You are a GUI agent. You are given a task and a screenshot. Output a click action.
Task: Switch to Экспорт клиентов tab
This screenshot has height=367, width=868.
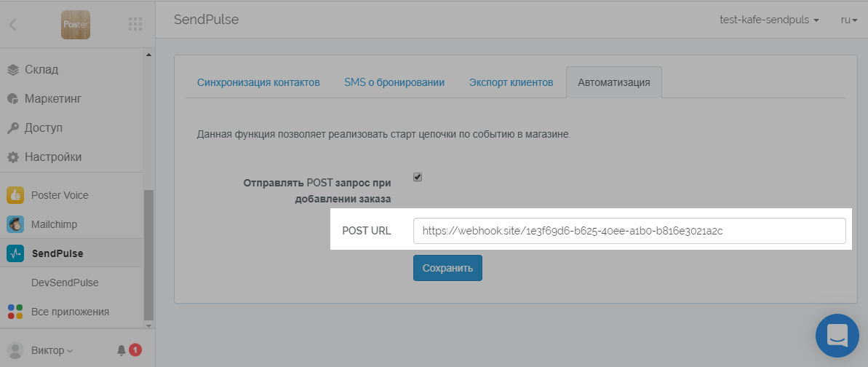tap(511, 82)
